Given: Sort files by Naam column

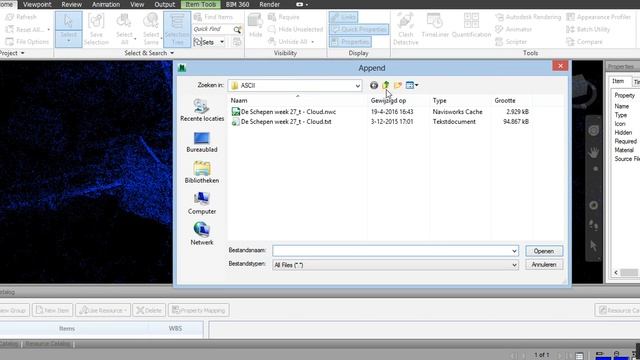Looking at the screenshot, I should (x=239, y=100).
